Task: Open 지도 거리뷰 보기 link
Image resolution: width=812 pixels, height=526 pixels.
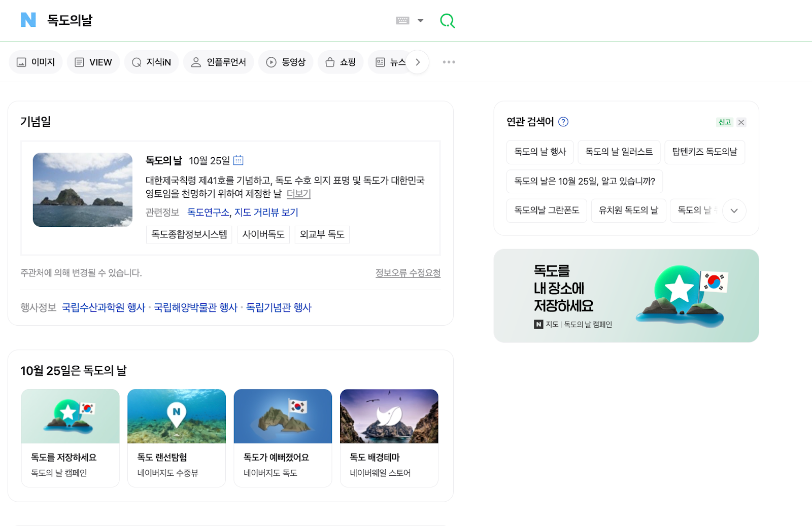Action: (266, 213)
